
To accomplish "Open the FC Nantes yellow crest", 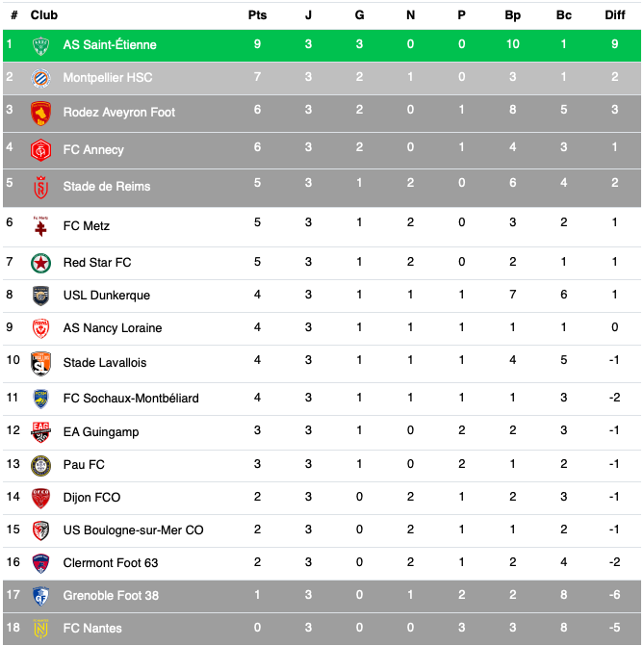I will (x=40, y=629).
